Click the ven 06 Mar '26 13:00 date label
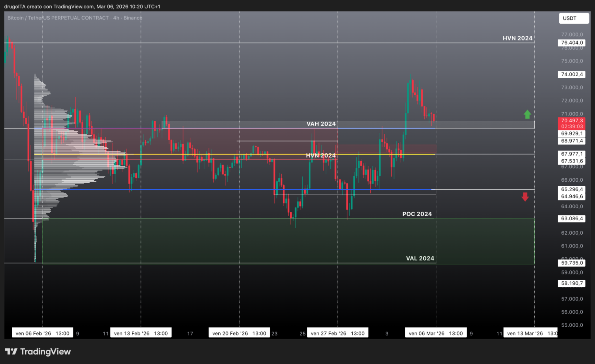This screenshot has width=595, height=364. (436, 333)
